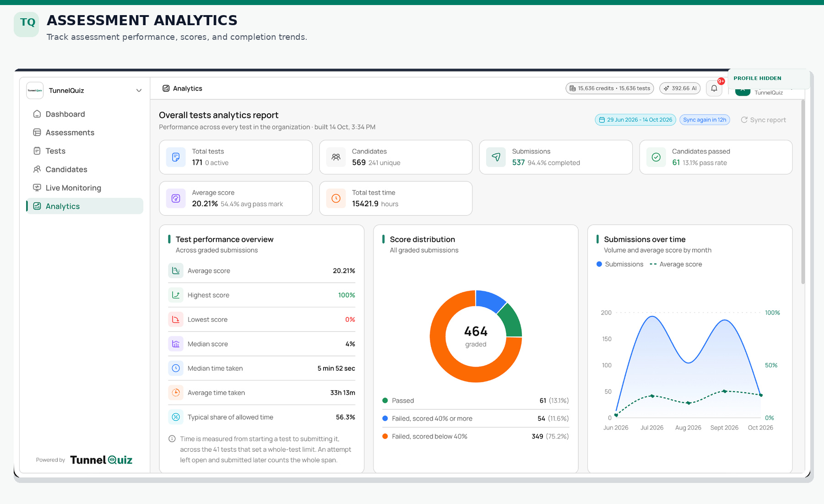The height and width of the screenshot is (504, 824).
Task: Click the Sync again in 12h badge
Action: pyautogui.click(x=705, y=119)
